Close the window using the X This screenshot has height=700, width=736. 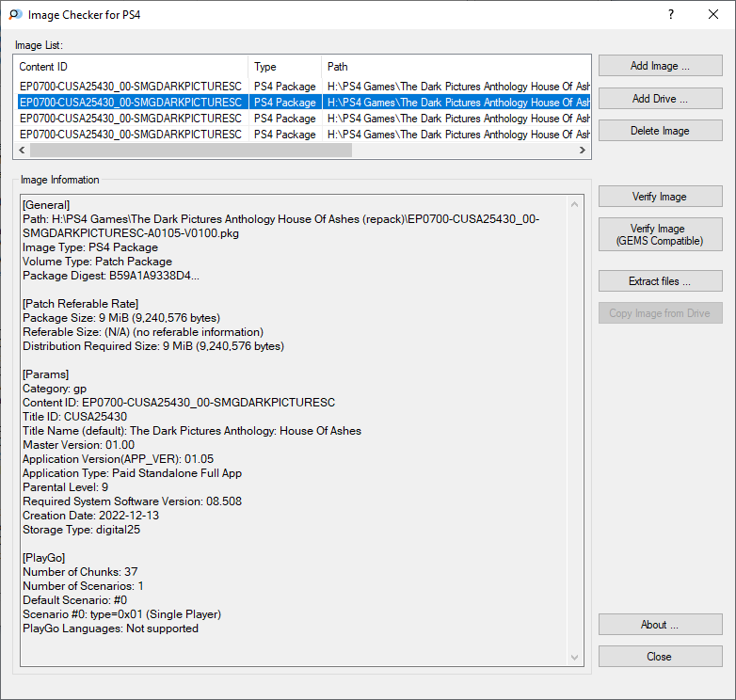tap(713, 14)
